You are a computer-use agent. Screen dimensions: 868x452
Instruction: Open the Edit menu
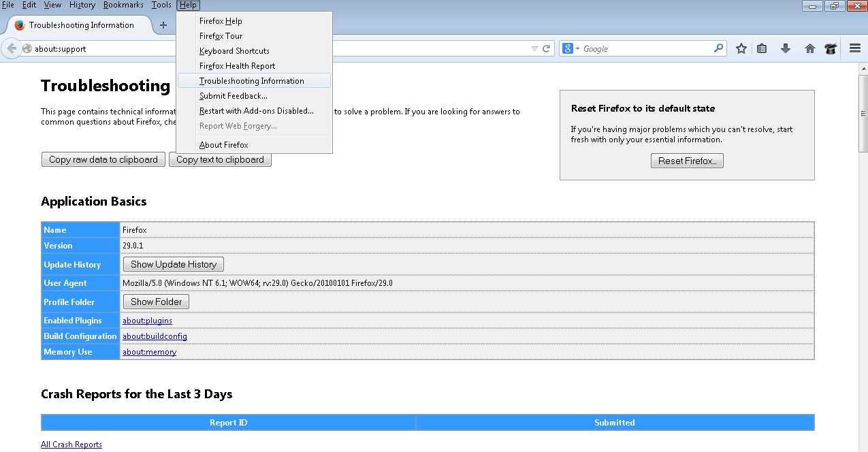(x=29, y=5)
